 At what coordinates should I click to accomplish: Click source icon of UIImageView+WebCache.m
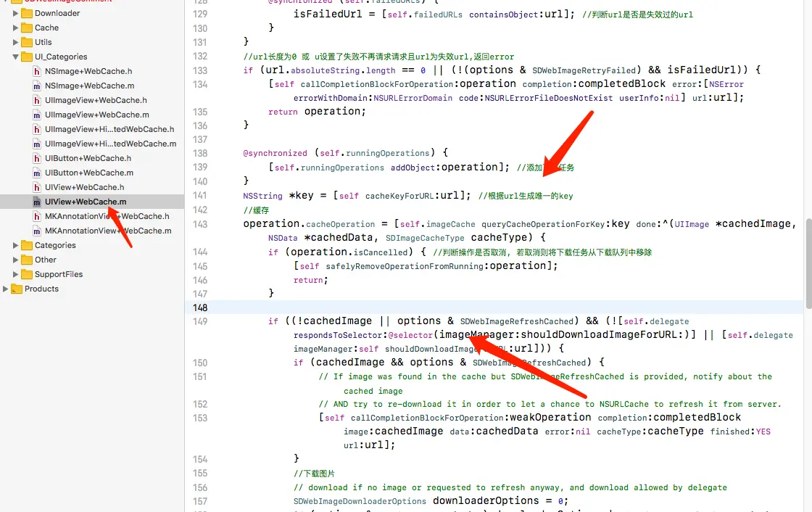(x=37, y=115)
